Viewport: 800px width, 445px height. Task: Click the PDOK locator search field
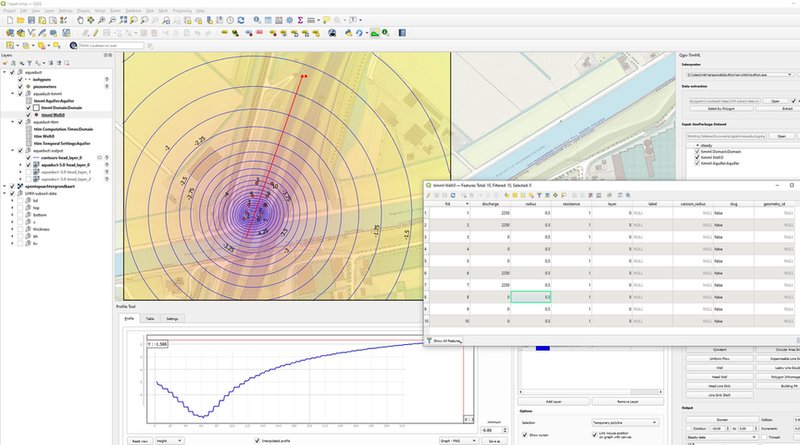pos(111,46)
